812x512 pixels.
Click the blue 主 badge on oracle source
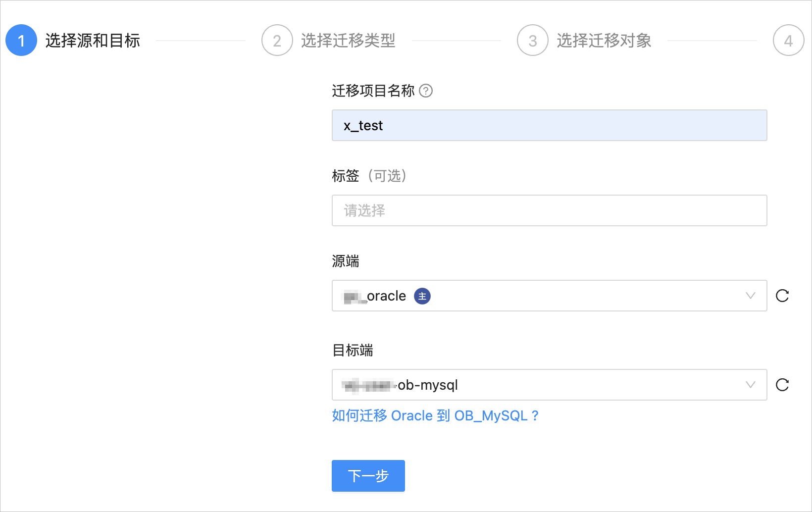pos(422,296)
